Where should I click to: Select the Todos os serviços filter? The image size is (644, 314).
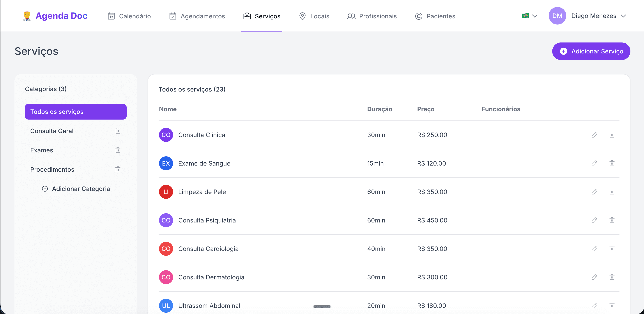(x=76, y=111)
